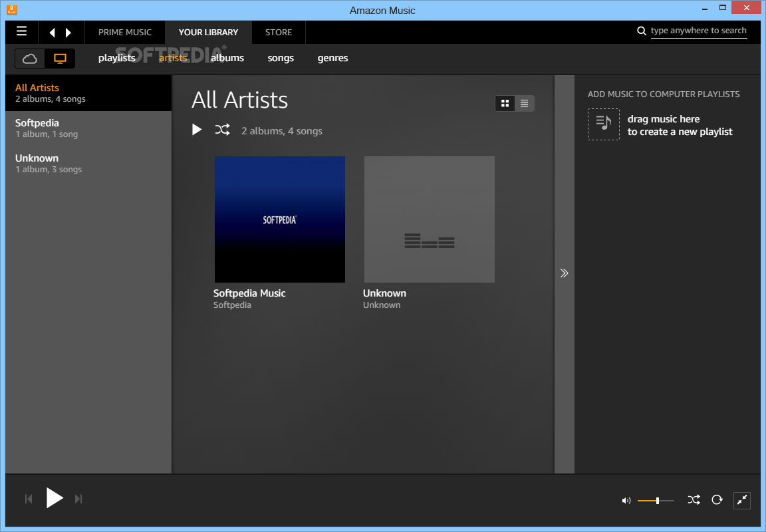Select the Softpedia artist in sidebar
Screen dimensions: 766x532
pos(88,128)
